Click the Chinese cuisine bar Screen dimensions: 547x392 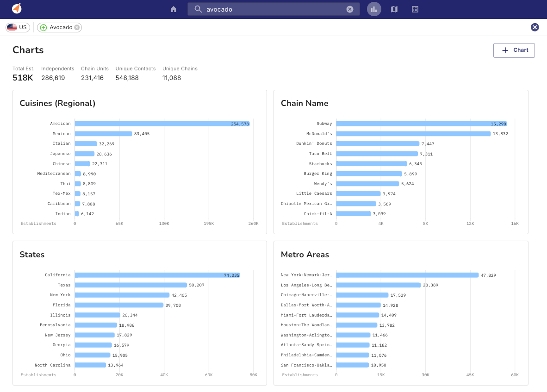pos(82,163)
